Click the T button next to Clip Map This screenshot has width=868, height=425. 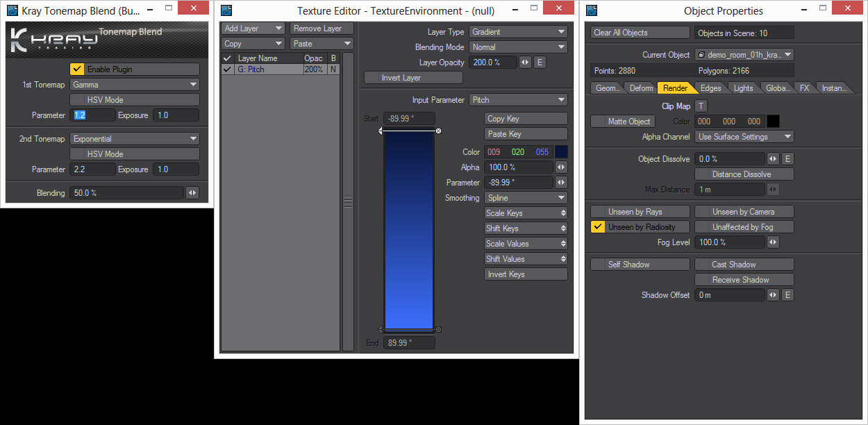[701, 106]
